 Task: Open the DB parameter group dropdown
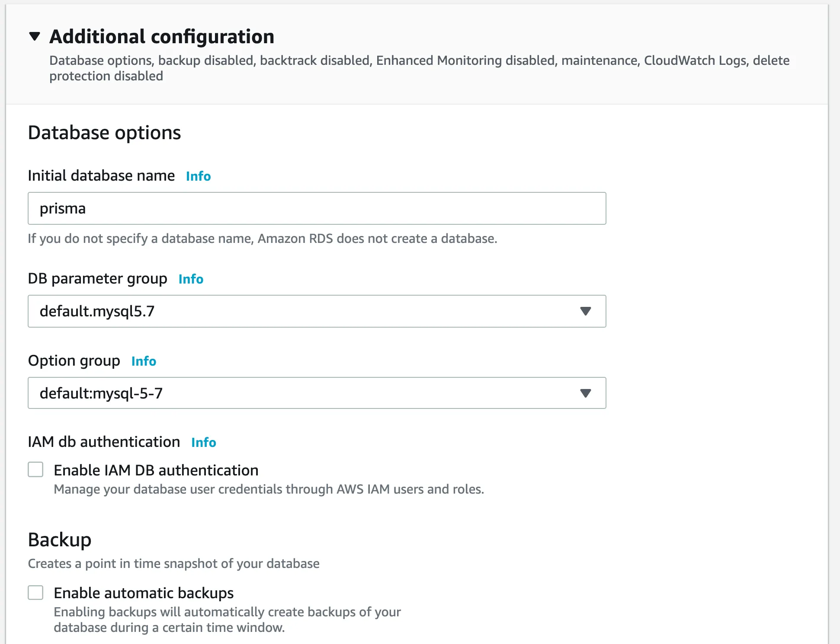point(317,311)
